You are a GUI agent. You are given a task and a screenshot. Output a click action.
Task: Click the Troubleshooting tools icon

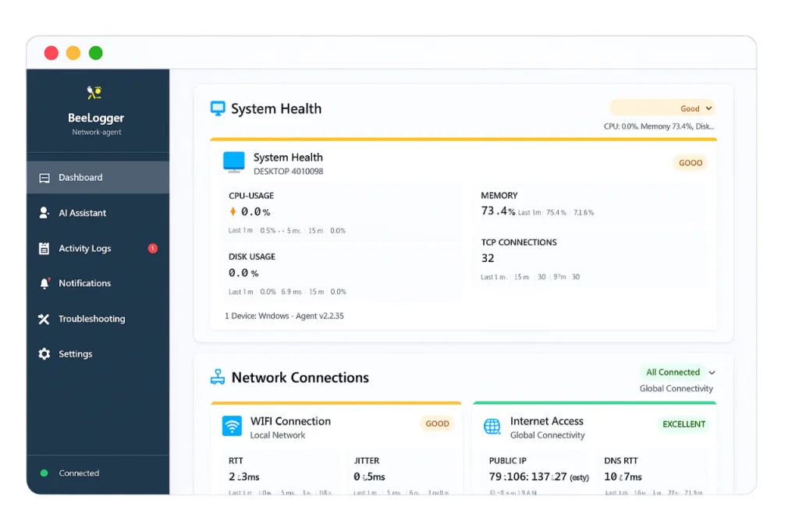44,319
